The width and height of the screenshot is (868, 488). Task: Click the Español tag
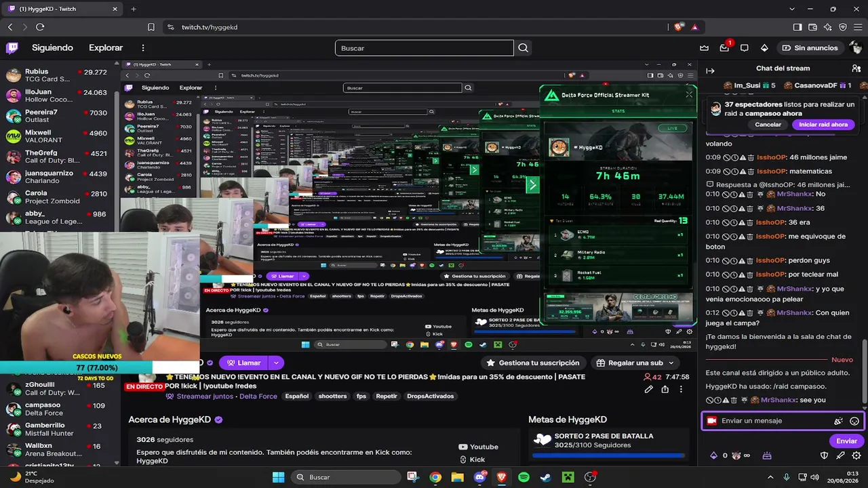click(297, 396)
